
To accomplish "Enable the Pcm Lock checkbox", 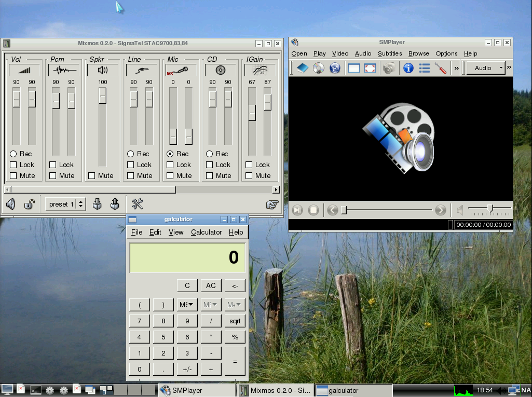I will pyautogui.click(x=52, y=165).
